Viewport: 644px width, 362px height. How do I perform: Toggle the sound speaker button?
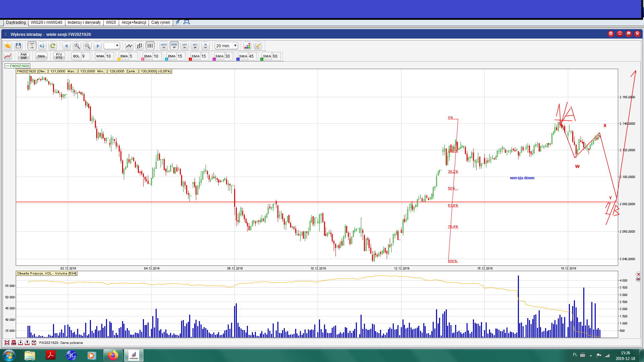coord(42,46)
